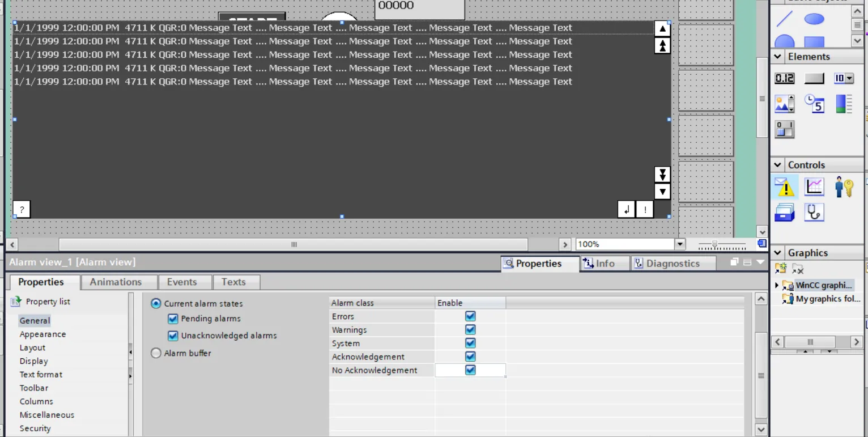
Task: Open Columns property category
Action: coord(36,401)
